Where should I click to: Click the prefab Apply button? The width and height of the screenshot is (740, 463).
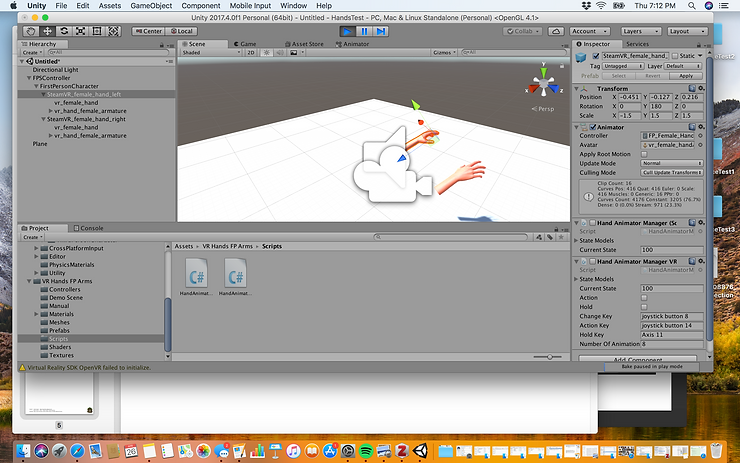(686, 76)
